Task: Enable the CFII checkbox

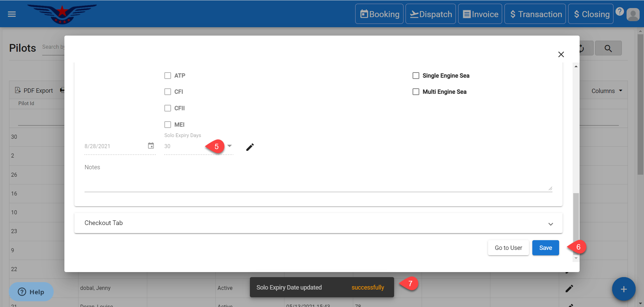Action: point(168,108)
